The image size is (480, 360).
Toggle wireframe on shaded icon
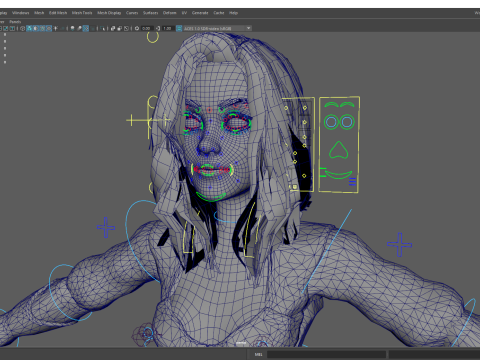coord(42,28)
